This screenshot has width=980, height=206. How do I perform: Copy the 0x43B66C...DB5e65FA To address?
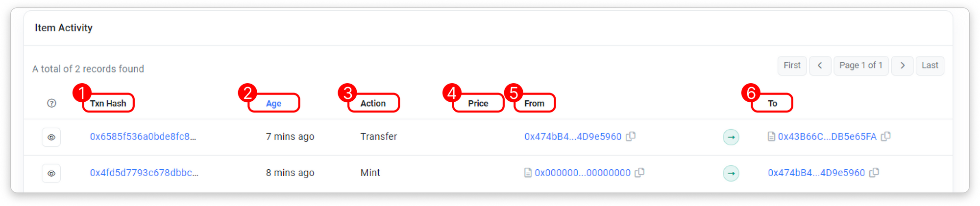pos(886,137)
